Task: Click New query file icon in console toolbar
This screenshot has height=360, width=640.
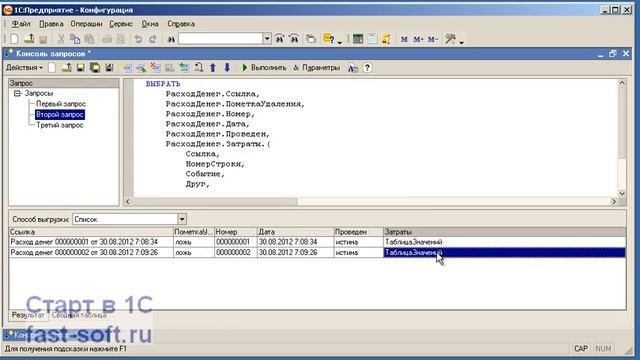Action: point(52,68)
